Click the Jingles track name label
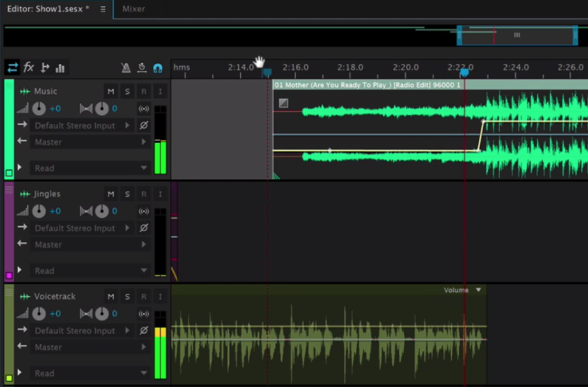 tap(47, 194)
